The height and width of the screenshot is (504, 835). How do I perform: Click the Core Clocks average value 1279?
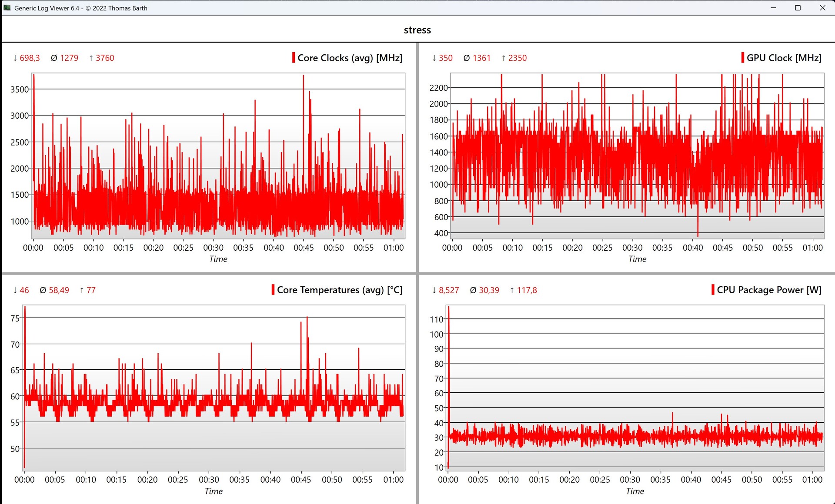click(69, 58)
